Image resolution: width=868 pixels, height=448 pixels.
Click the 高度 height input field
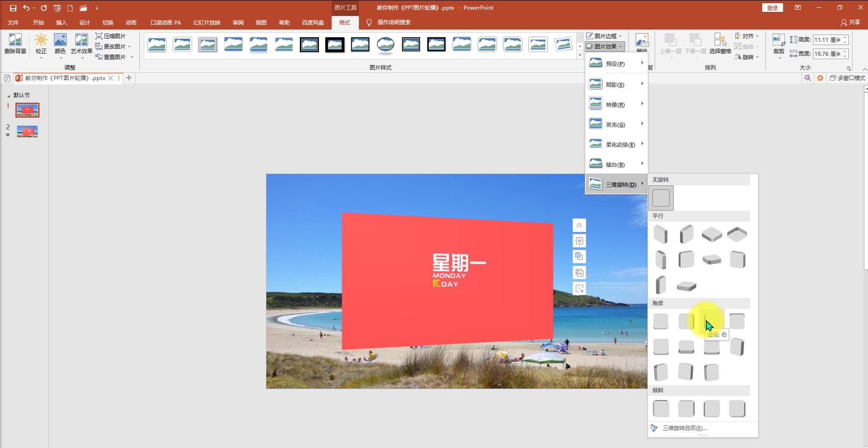(827, 40)
